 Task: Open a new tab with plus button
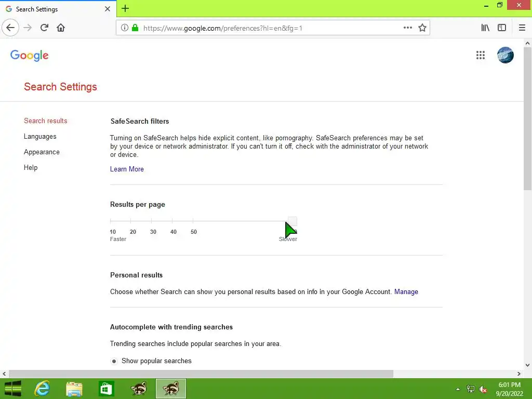pyautogui.click(x=125, y=8)
